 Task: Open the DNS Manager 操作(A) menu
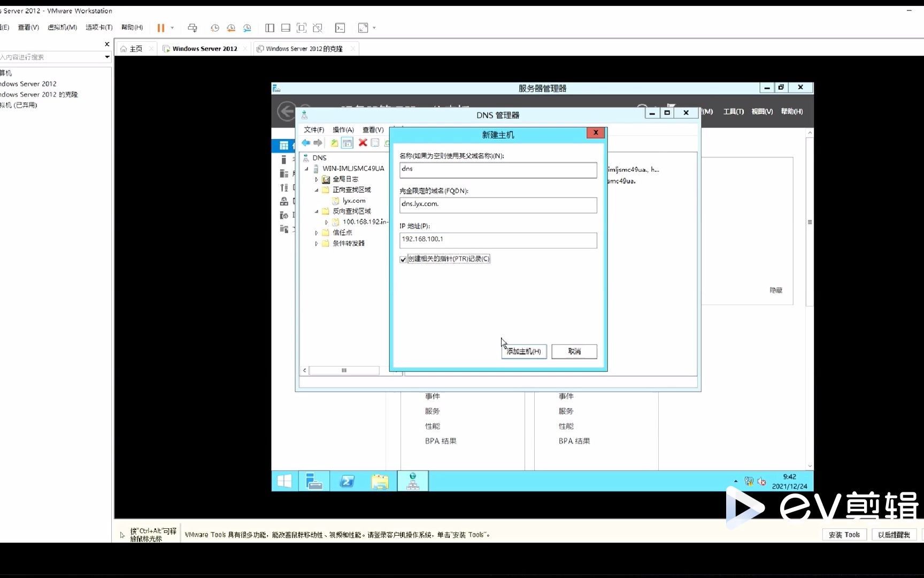tap(343, 130)
